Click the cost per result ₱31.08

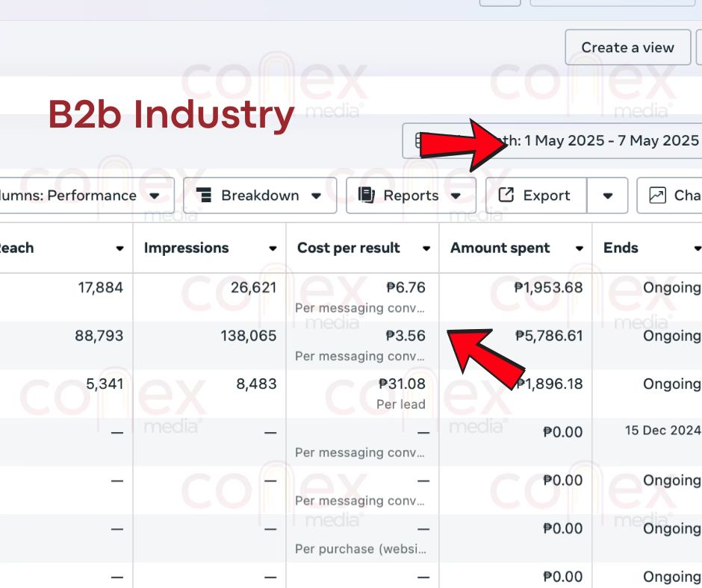[x=402, y=384]
